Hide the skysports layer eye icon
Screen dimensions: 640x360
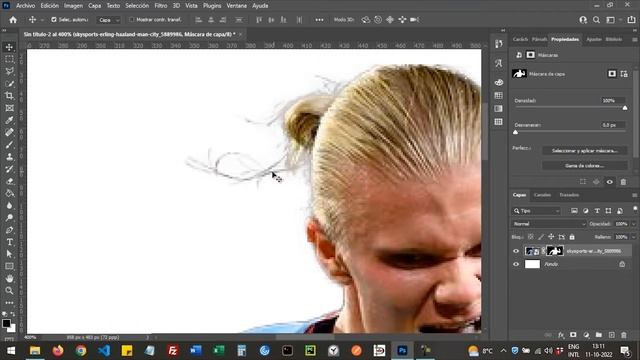click(x=516, y=251)
